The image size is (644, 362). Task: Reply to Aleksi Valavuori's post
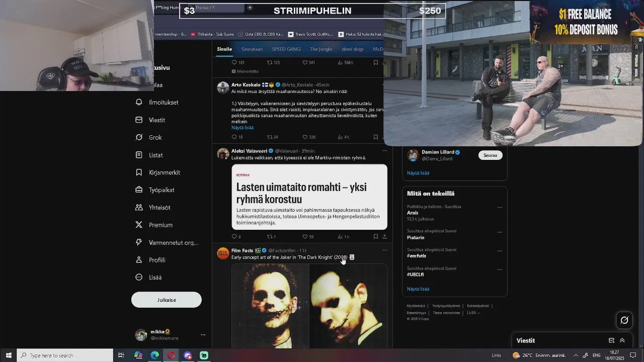[234, 236]
